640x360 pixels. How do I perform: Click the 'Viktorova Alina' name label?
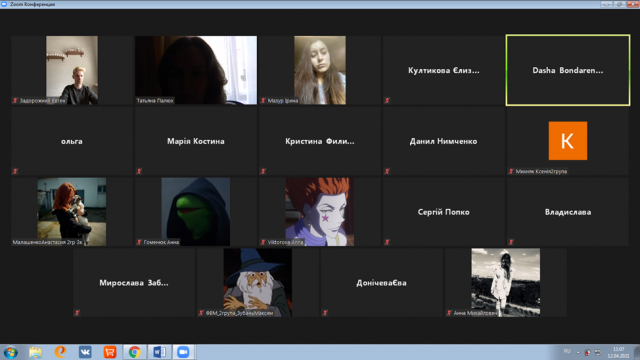(x=285, y=242)
